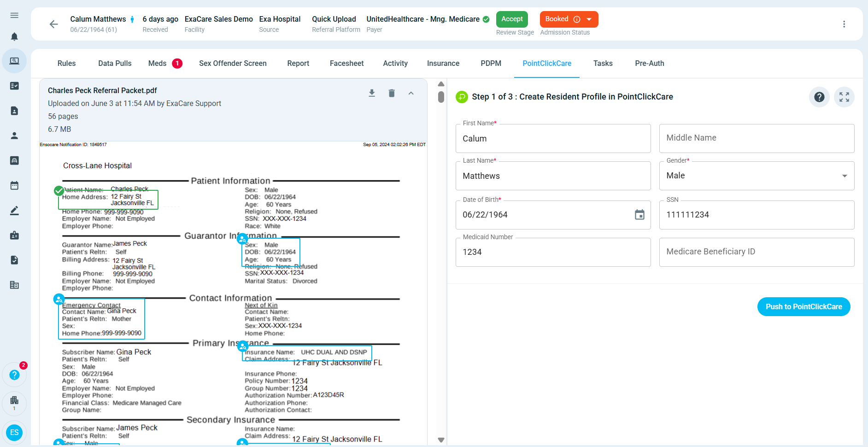Click the green verified check next to payer
This screenshot has height=447, width=868.
tap(486, 19)
